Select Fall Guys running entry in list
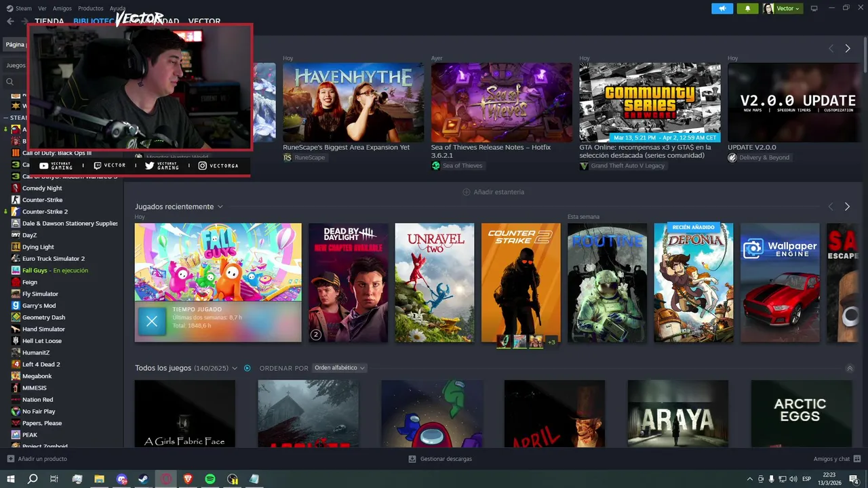The width and height of the screenshot is (868, 488). pos(55,270)
